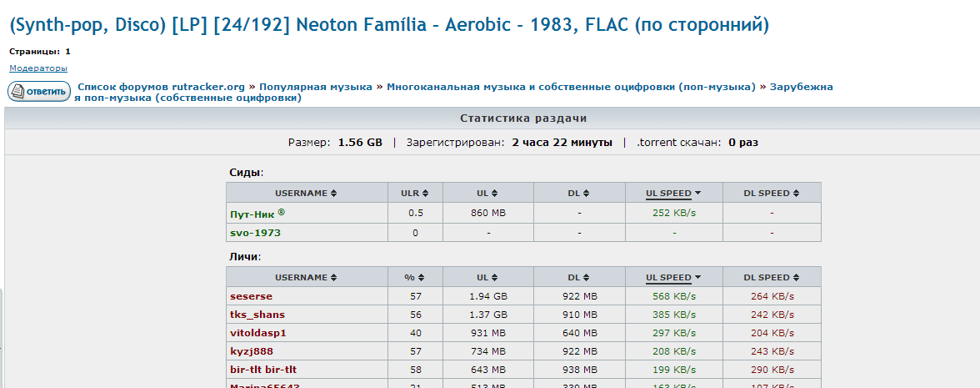Select the Страницы: 1 page indicator
The height and width of the screenshot is (388, 980).
tap(40, 52)
